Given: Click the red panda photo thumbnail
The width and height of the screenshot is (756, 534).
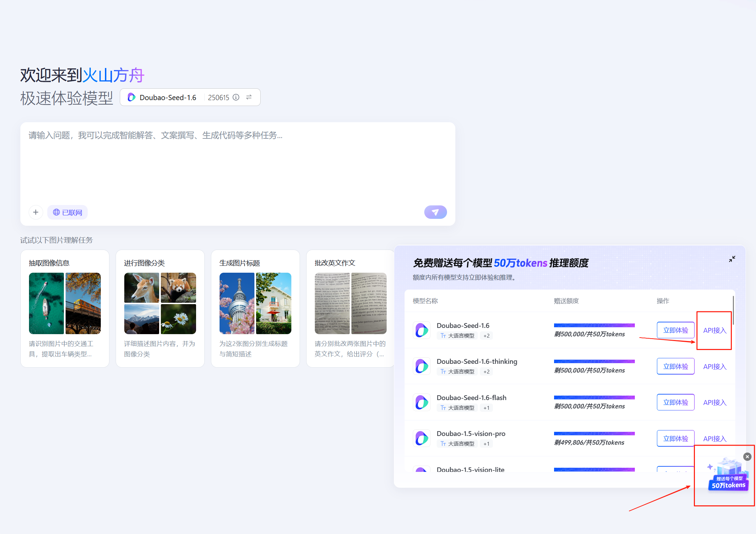Looking at the screenshot, I should 178,288.
